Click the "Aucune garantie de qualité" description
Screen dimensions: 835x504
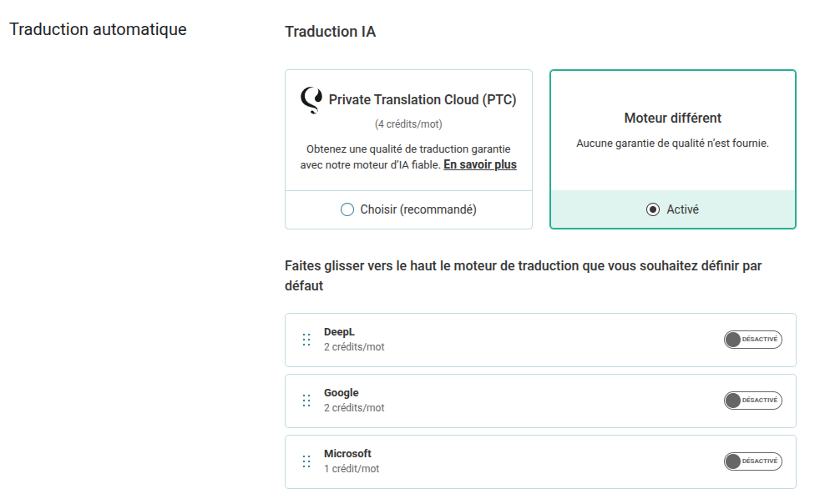(x=672, y=144)
